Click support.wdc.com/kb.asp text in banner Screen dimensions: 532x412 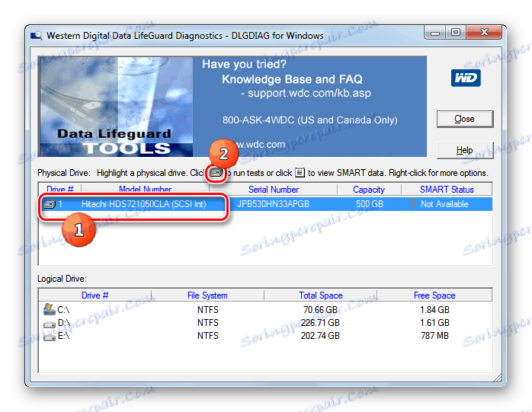[309, 93]
